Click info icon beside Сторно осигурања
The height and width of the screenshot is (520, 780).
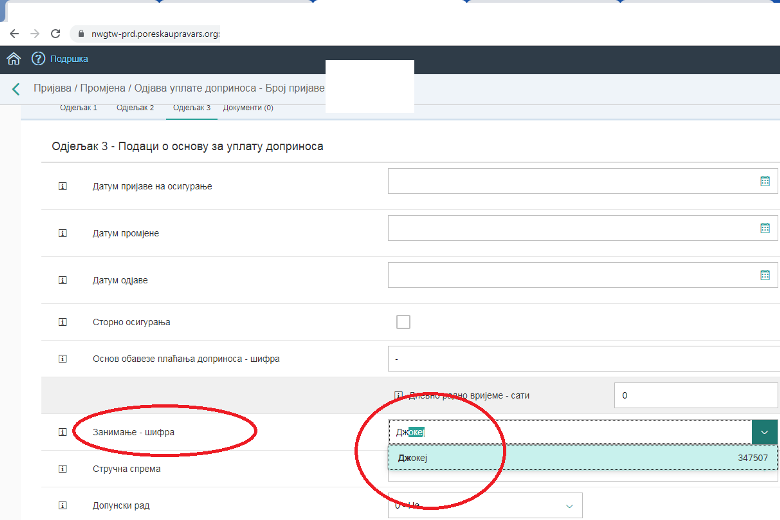pos(62,322)
